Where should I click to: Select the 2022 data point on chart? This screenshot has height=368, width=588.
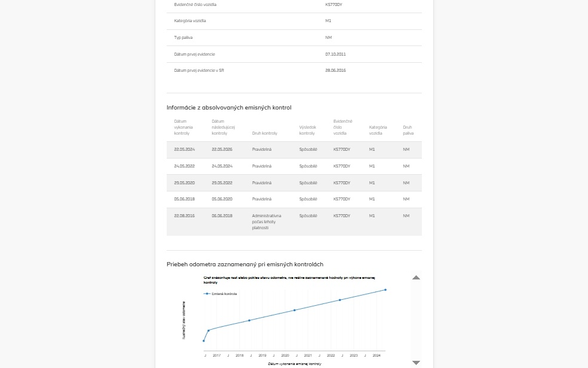point(340,300)
